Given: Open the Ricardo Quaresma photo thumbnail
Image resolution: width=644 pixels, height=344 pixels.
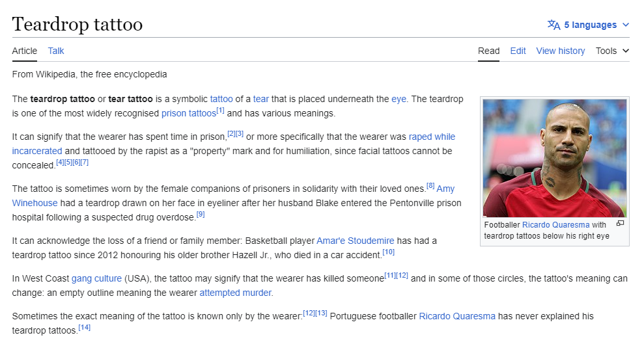Looking at the screenshot, I should pos(554,158).
